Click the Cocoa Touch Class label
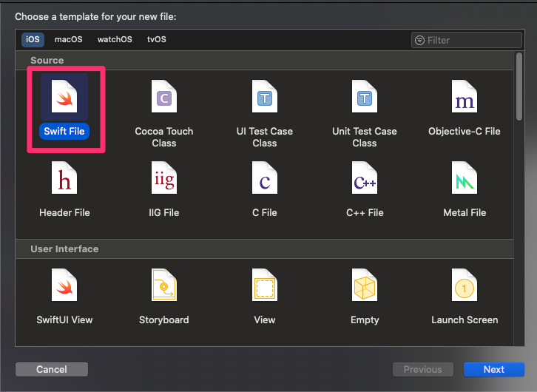This screenshot has width=537, height=392. pyautogui.click(x=164, y=137)
